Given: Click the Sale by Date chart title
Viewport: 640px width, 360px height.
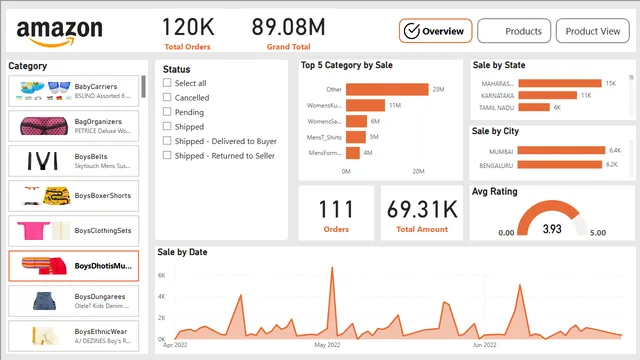Looking at the screenshot, I should coord(182,252).
